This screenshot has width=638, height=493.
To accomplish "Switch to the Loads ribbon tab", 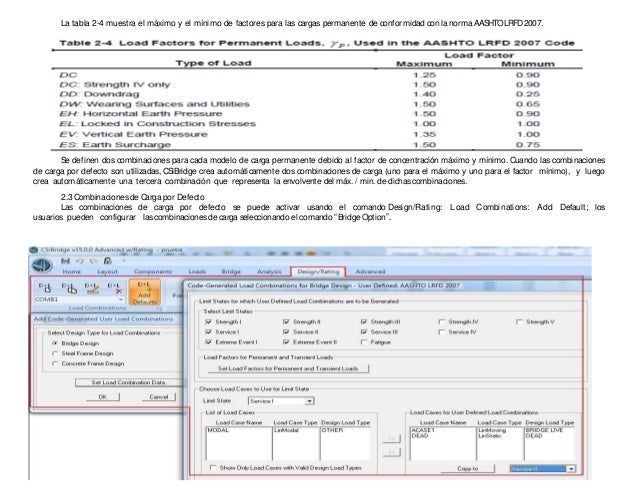I will point(197,271).
